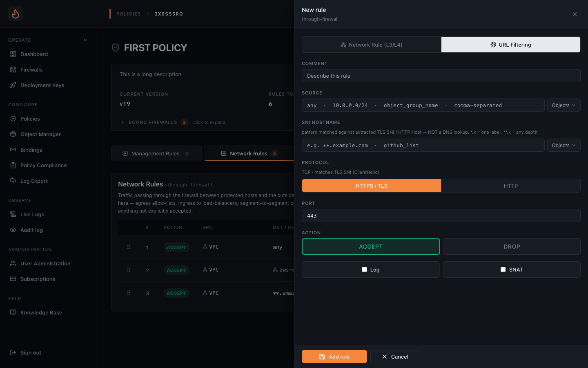Click the SRC column header
The image size is (588, 368).
207,227
